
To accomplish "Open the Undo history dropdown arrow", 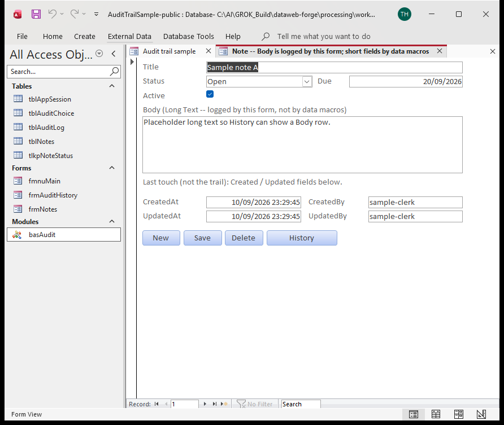I will (62, 14).
